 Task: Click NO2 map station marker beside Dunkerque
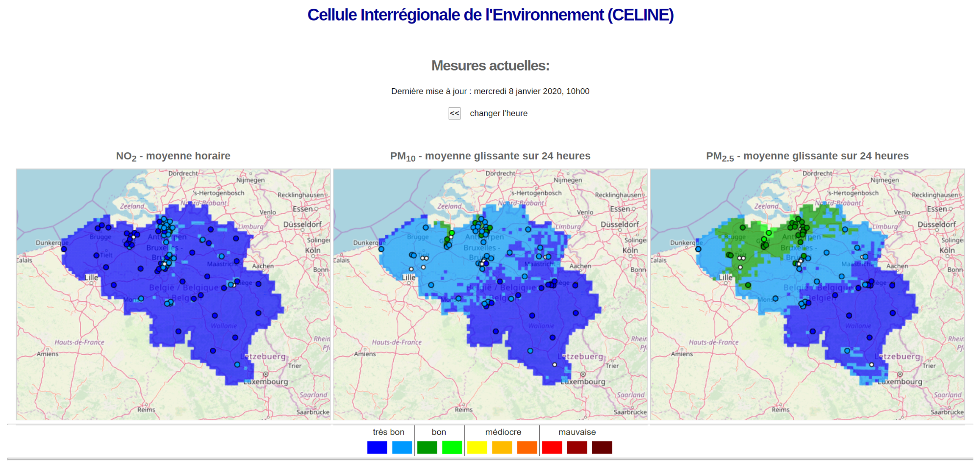64,249
